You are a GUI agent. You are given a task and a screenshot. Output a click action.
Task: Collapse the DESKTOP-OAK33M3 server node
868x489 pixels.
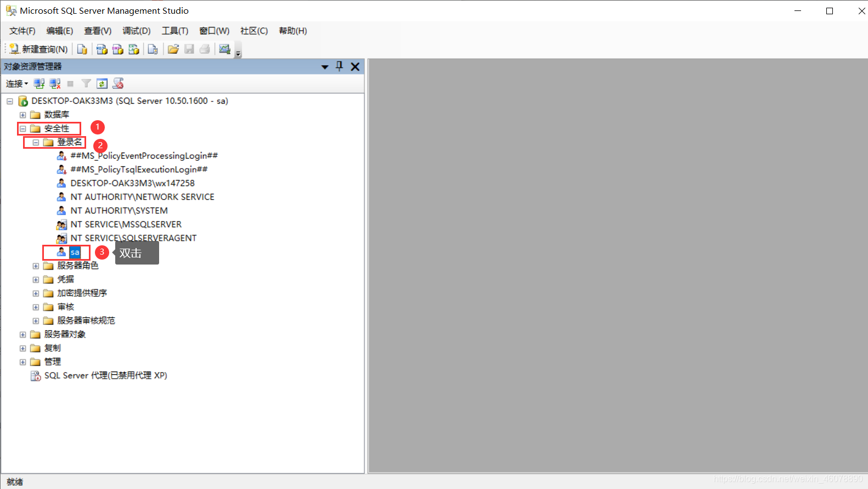pos(10,101)
